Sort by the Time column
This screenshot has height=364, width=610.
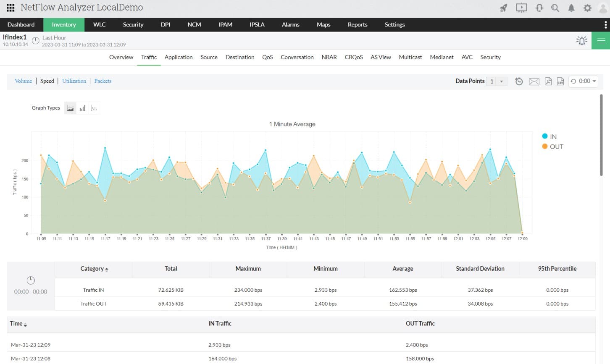[x=18, y=324]
